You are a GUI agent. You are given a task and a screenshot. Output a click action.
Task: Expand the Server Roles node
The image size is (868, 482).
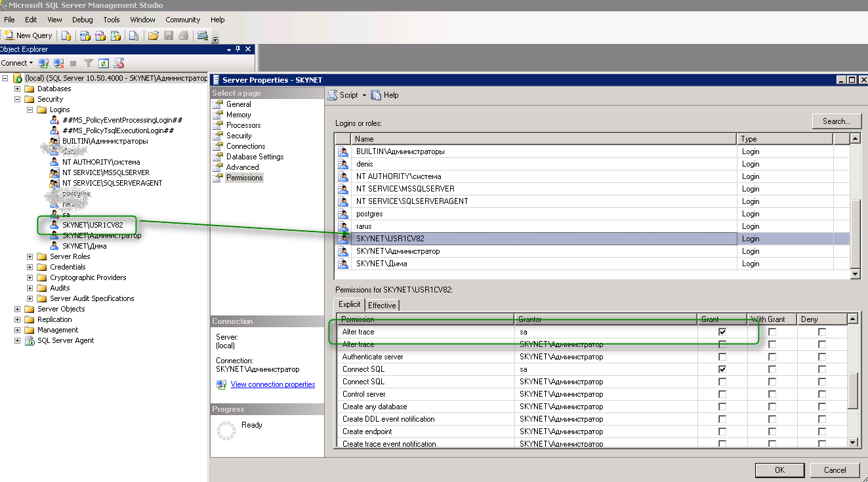coord(30,256)
